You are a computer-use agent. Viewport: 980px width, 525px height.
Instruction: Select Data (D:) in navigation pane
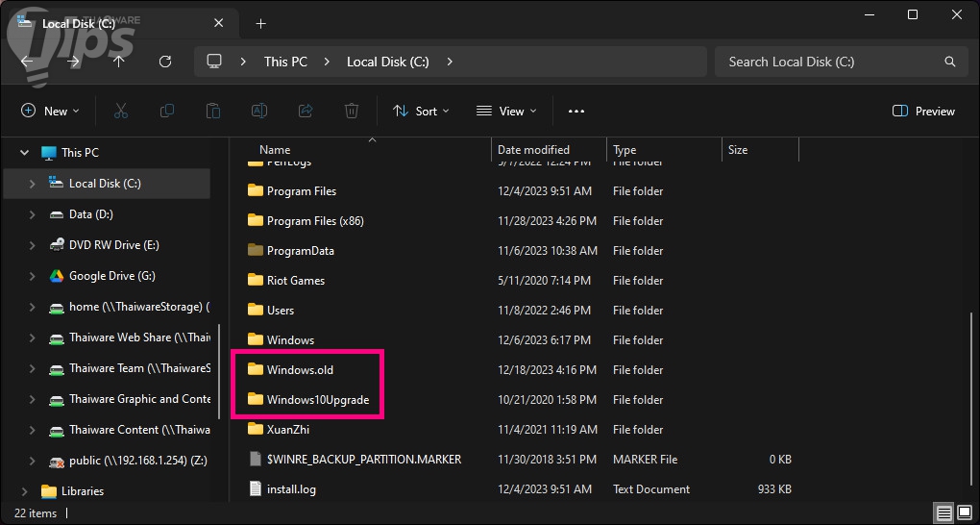pos(91,214)
